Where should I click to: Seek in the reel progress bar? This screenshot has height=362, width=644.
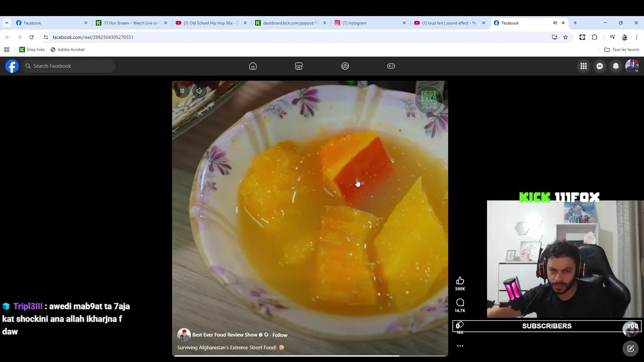(310, 356)
